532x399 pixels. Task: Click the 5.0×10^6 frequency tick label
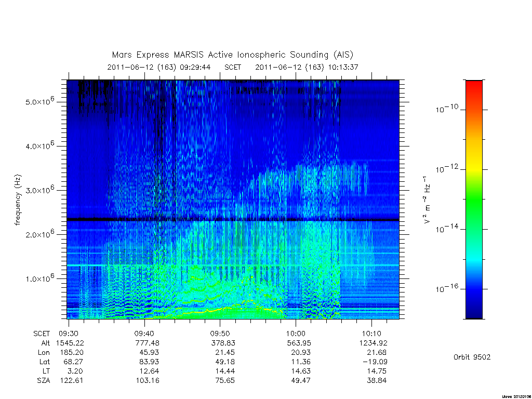tap(39, 101)
